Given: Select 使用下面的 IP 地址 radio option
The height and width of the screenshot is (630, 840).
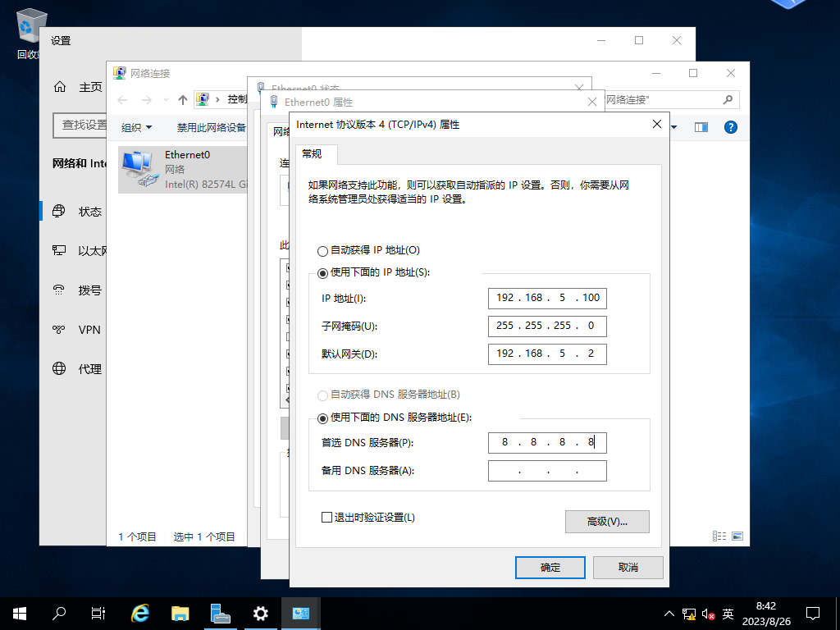Looking at the screenshot, I should pyautogui.click(x=322, y=273).
